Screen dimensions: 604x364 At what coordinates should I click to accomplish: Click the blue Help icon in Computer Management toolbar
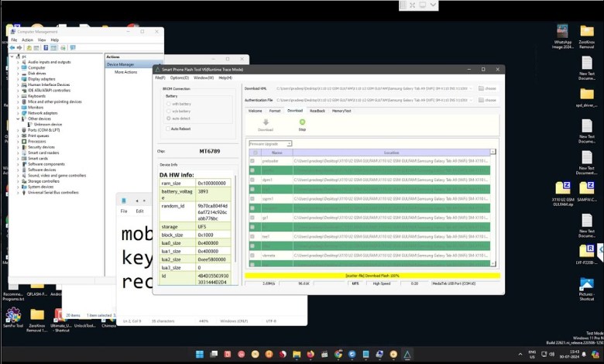tap(46, 48)
